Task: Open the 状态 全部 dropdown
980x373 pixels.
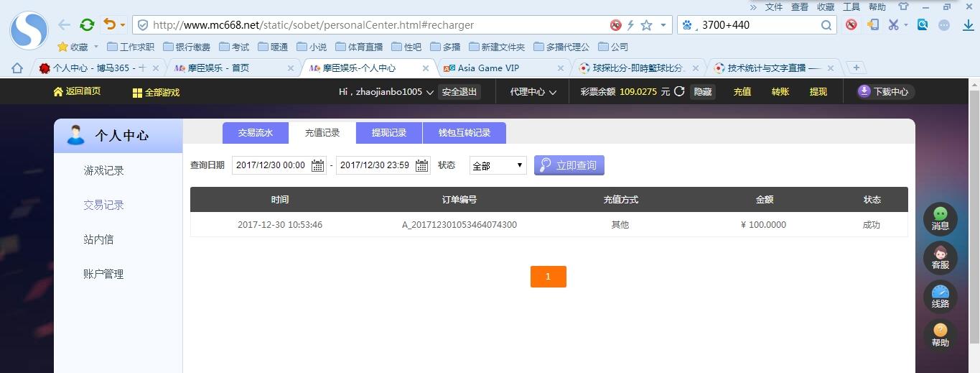Action: coord(498,165)
